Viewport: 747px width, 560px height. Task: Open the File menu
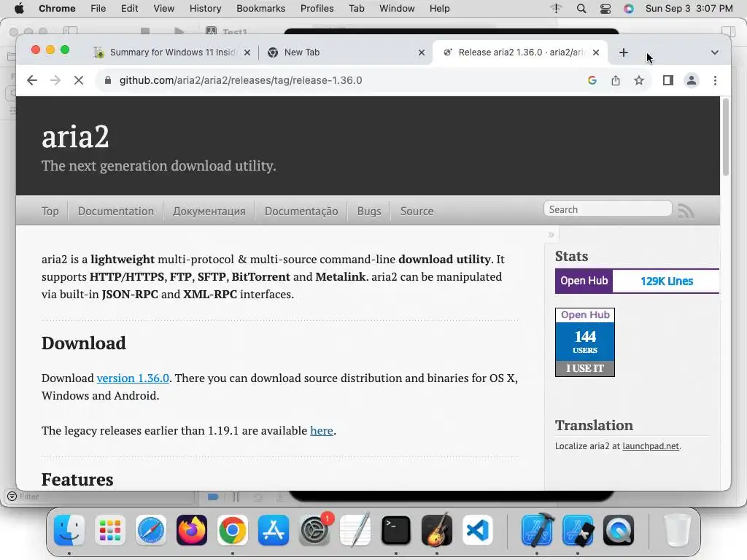[x=98, y=9]
